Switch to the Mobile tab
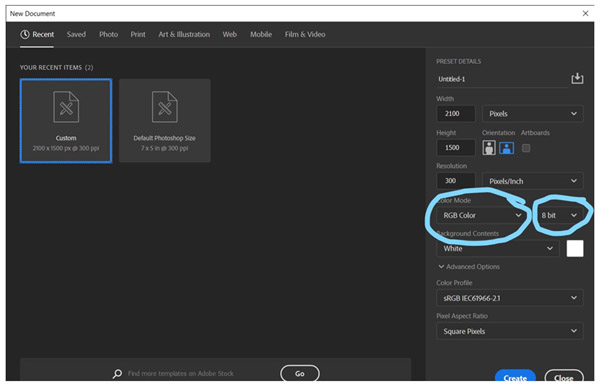The width and height of the screenshot is (600, 388). [x=261, y=34]
